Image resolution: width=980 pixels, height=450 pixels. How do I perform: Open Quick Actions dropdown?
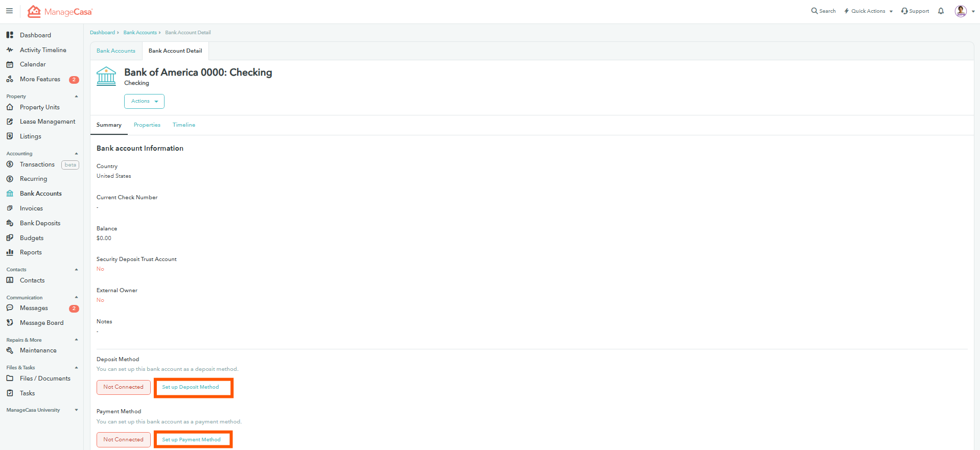[868, 11]
